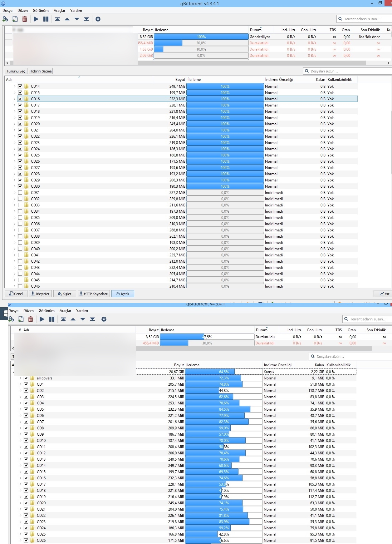Switch to the İzleyiciler tab

point(40,294)
